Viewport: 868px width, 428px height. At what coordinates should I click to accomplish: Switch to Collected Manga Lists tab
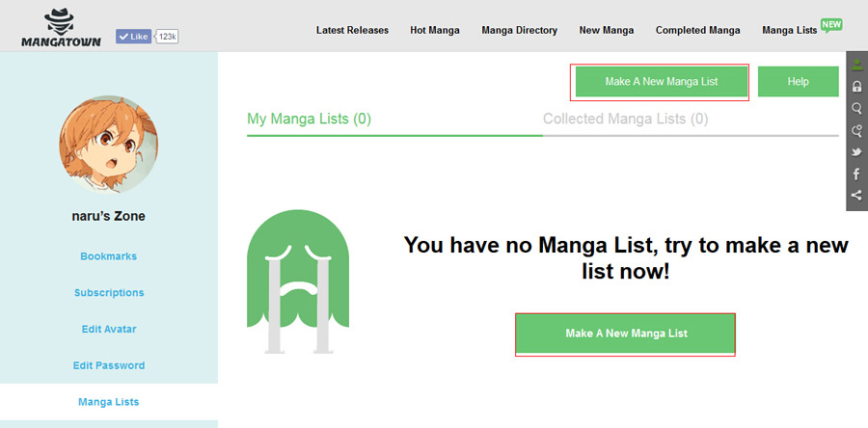[625, 119]
